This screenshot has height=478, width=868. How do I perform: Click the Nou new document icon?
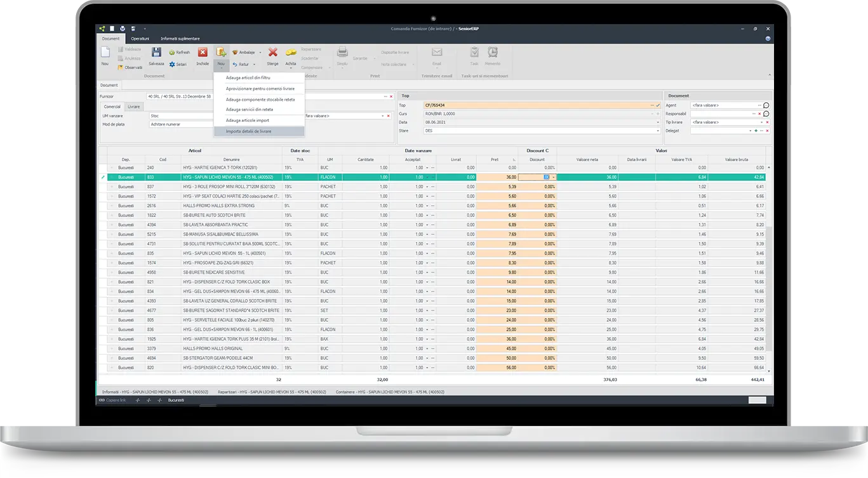click(x=105, y=53)
